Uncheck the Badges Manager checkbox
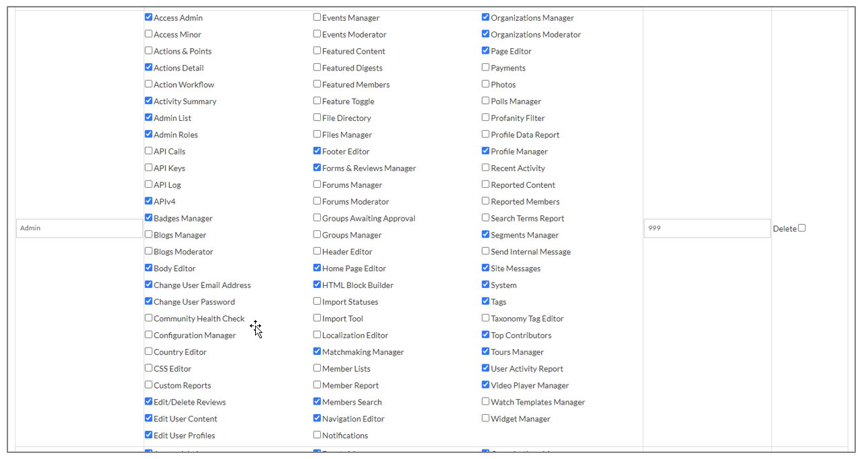This screenshot has height=459, width=868. 148,218
